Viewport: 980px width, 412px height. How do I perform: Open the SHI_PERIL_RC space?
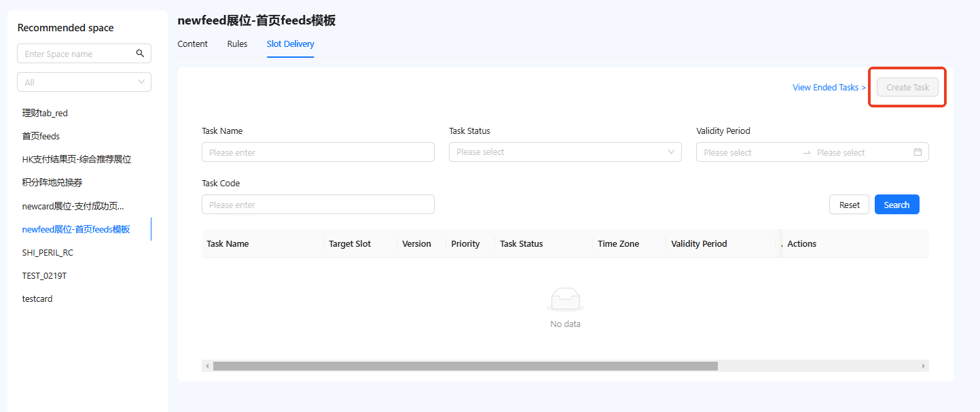pyautogui.click(x=48, y=252)
